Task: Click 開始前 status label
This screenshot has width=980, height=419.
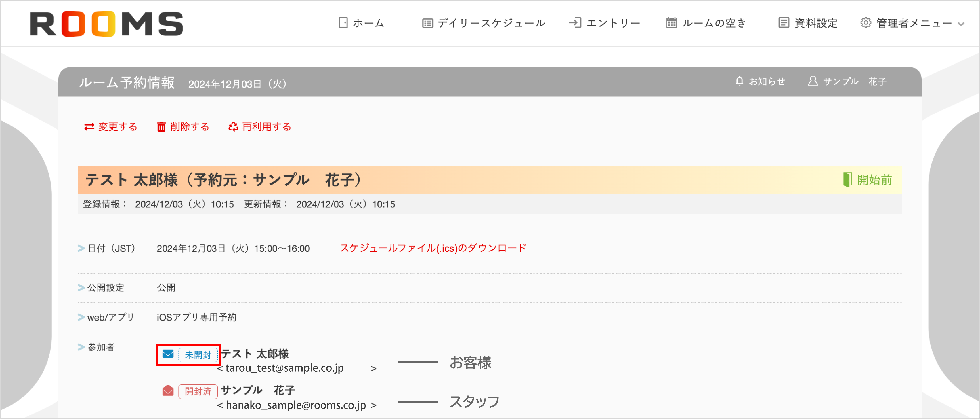Action: 874,179
